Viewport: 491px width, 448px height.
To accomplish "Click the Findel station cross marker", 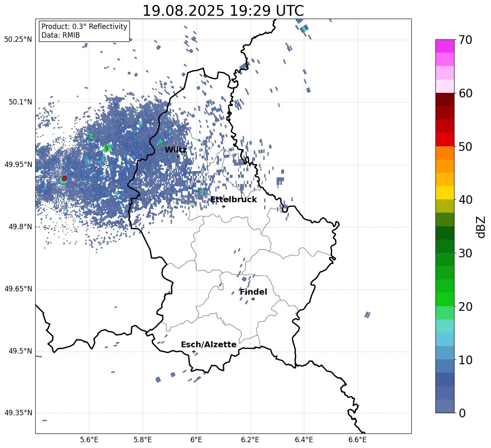I will point(253,299).
